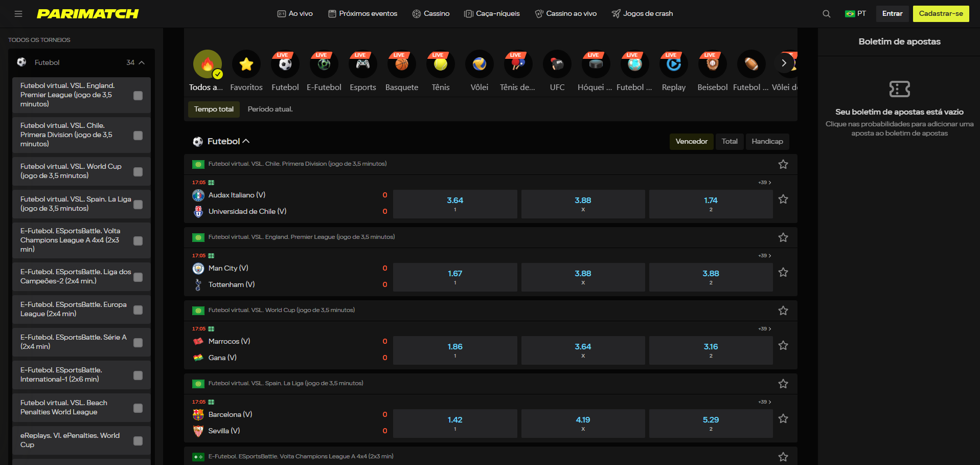Open Caça-níqueis menu item
This screenshot has width=980, height=465.
coord(492,14)
